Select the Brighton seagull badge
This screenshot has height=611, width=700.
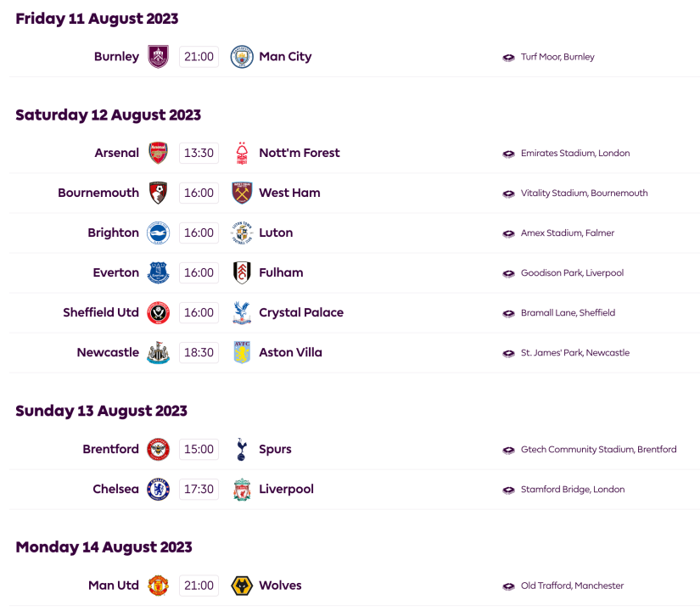pyautogui.click(x=158, y=233)
